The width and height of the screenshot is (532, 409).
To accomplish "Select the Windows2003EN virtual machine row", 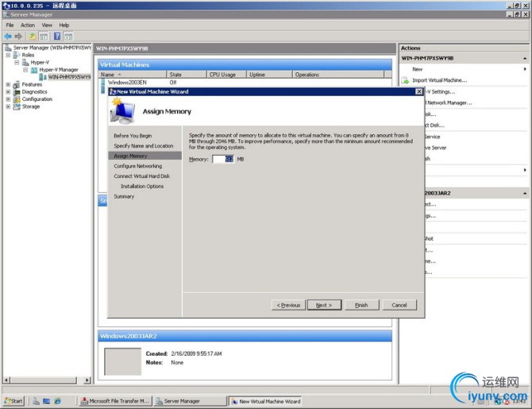I will tap(245, 83).
